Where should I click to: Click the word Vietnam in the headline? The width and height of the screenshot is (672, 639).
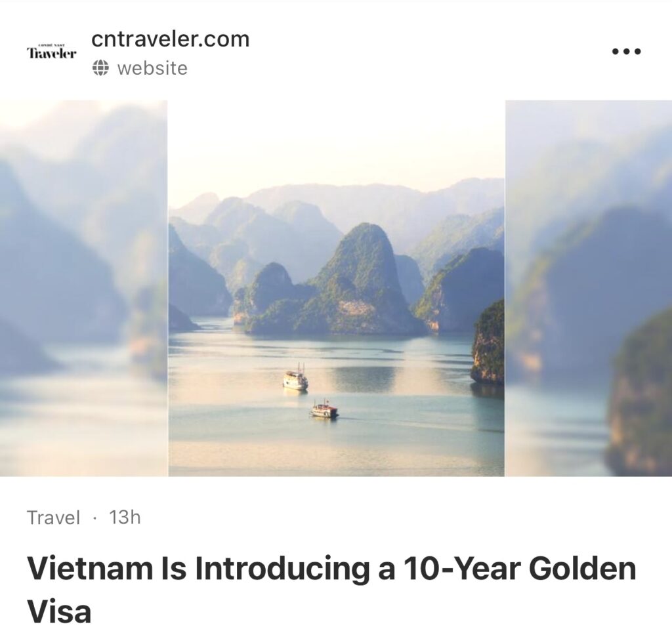tap(89, 568)
